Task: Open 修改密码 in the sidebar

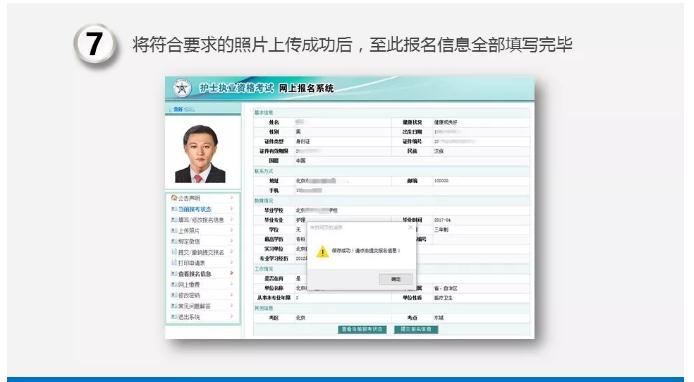Action: (189, 295)
